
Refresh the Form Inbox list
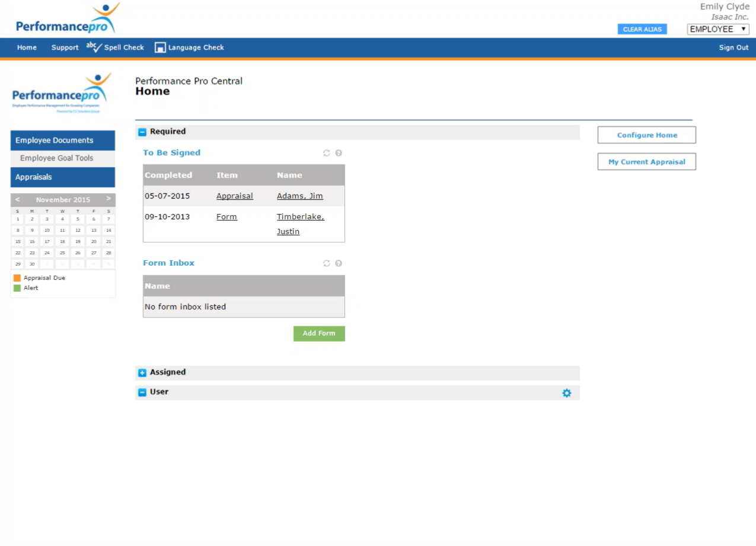click(x=326, y=263)
